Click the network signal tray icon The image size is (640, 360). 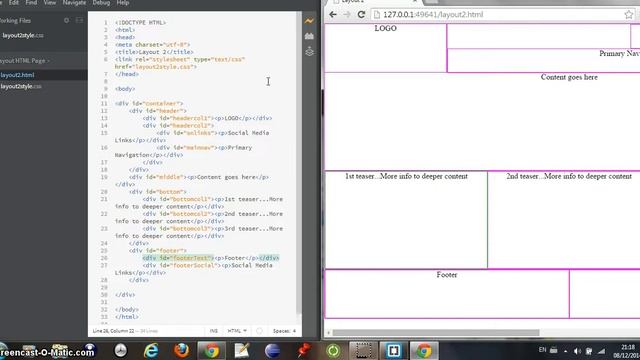[602, 351]
